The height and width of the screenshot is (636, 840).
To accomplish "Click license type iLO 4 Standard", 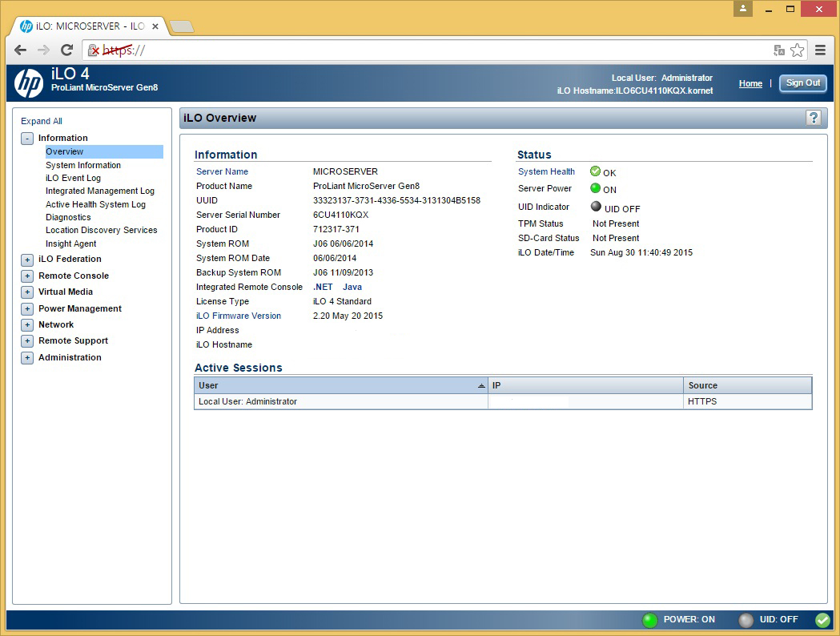I will (x=342, y=302).
